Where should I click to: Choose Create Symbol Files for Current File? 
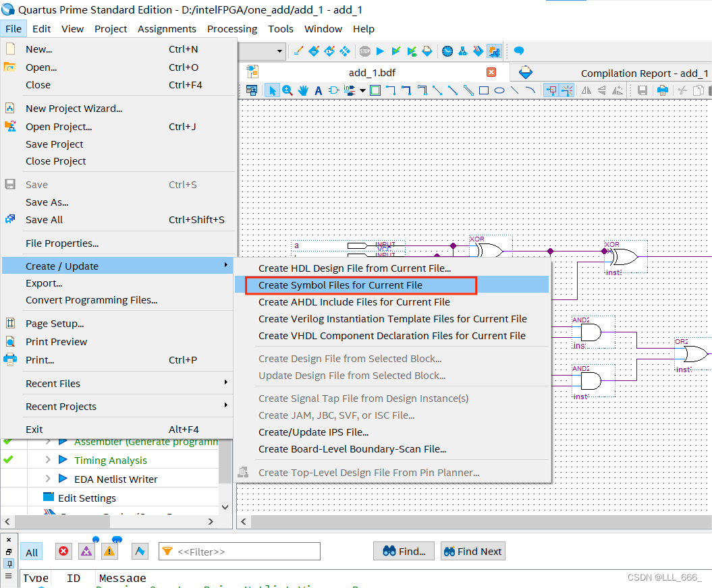point(391,285)
